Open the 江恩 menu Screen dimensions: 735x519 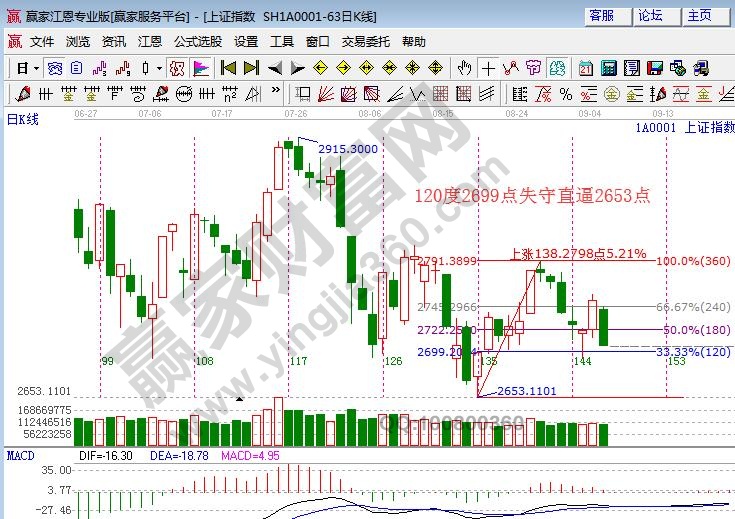click(x=149, y=42)
